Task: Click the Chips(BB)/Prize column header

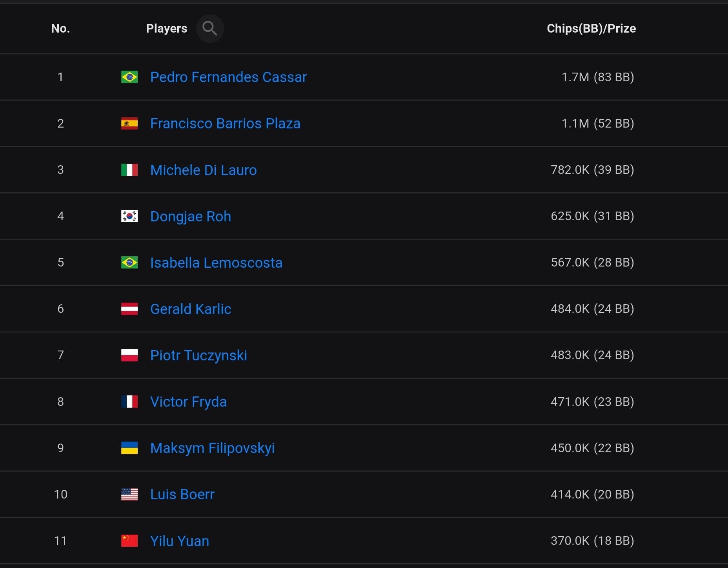Action: pos(591,29)
